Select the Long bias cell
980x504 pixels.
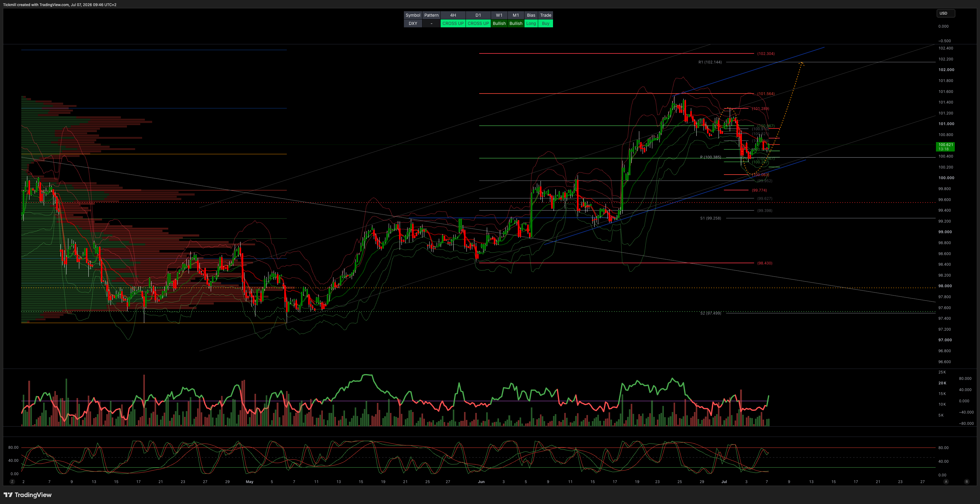point(531,24)
